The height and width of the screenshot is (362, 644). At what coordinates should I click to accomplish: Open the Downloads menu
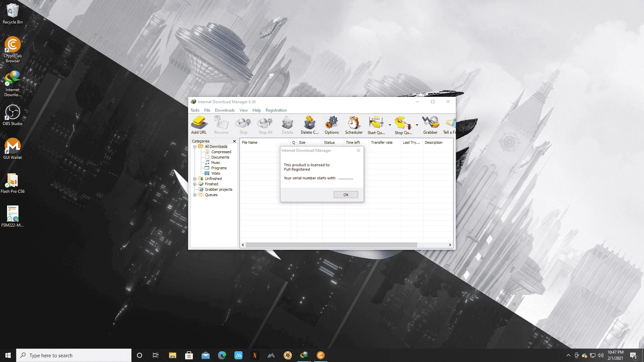tap(225, 110)
